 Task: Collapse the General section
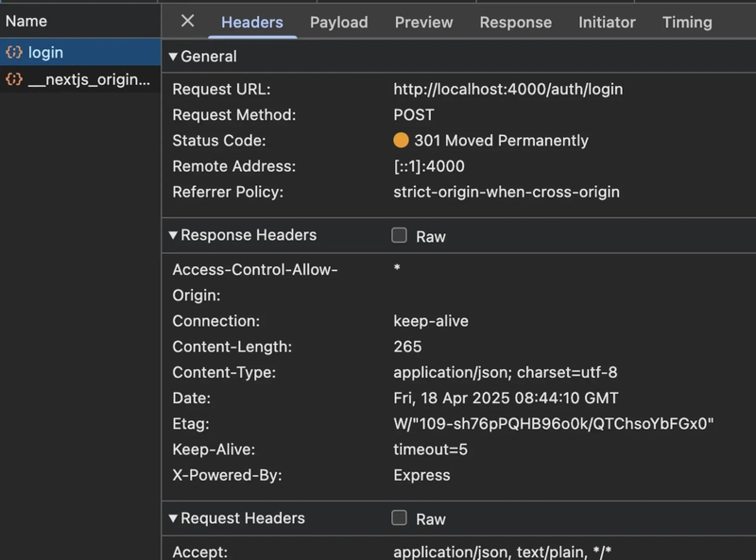pyautogui.click(x=173, y=57)
